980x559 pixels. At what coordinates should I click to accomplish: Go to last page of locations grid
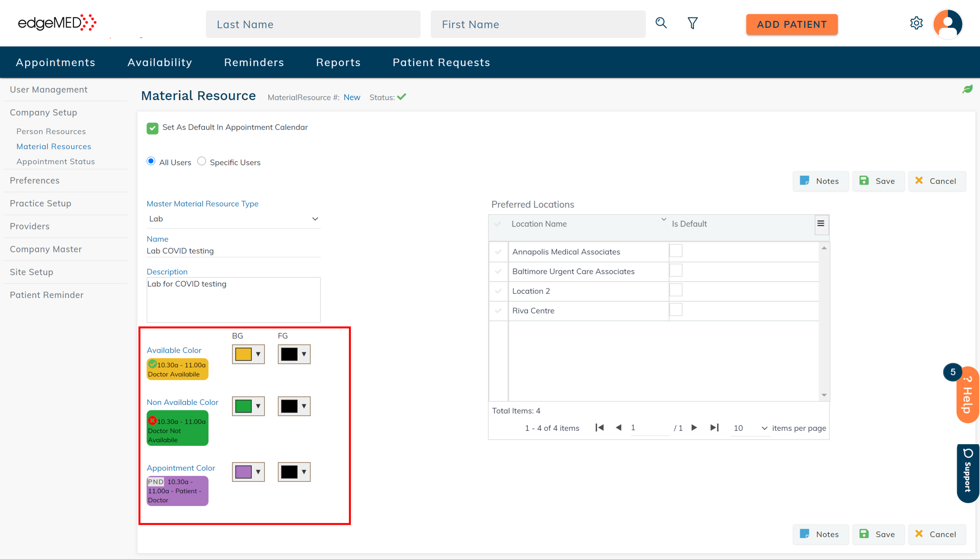tap(714, 427)
